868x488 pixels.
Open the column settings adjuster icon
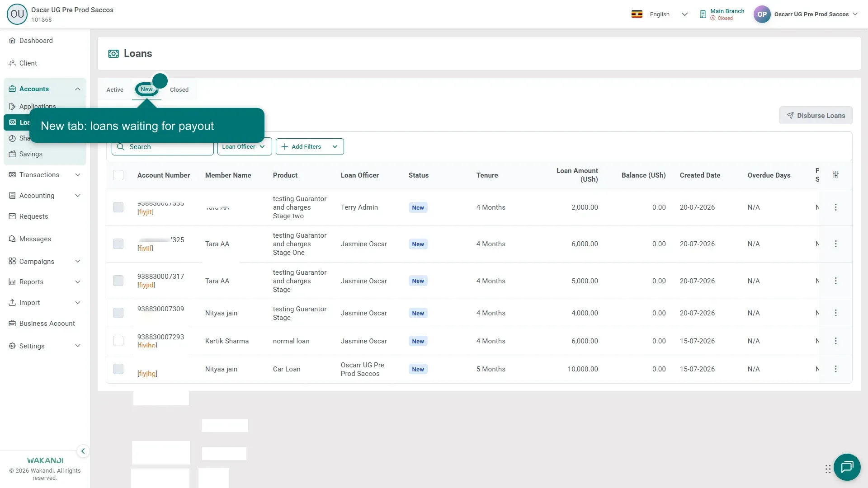pyautogui.click(x=836, y=175)
